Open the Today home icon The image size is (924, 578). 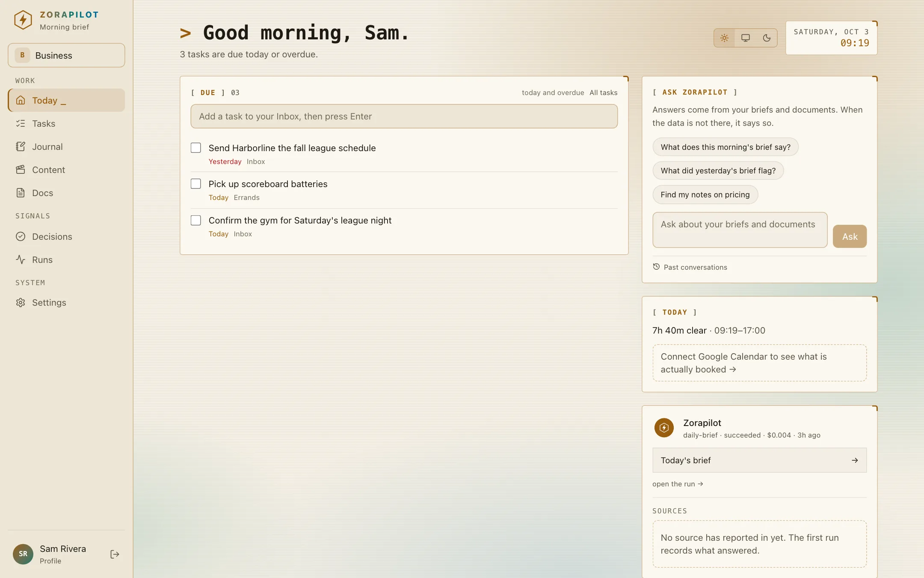click(21, 100)
